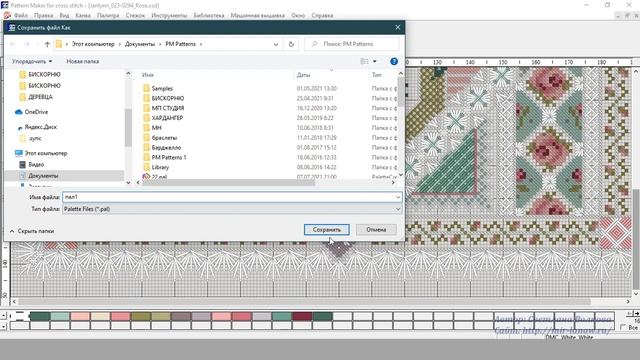Select the ХАРДАНГЕР folder
The image size is (640, 360).
[167, 118]
